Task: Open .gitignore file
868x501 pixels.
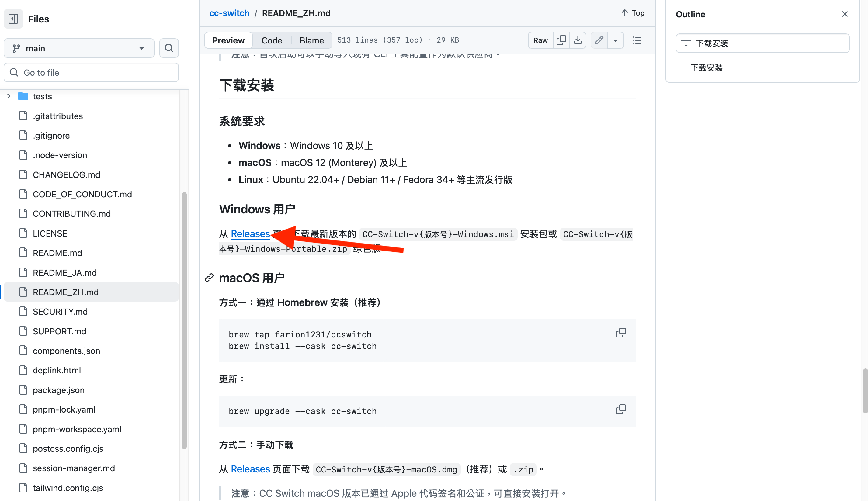Action: [x=51, y=136]
